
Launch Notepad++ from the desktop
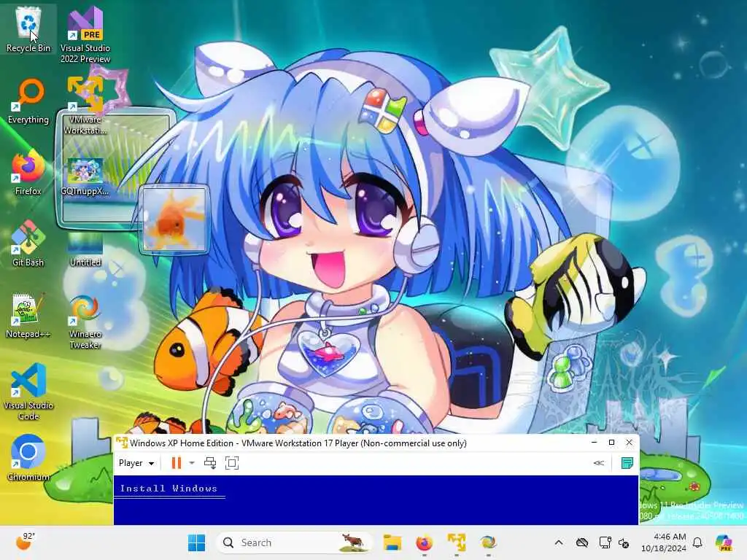point(28,316)
